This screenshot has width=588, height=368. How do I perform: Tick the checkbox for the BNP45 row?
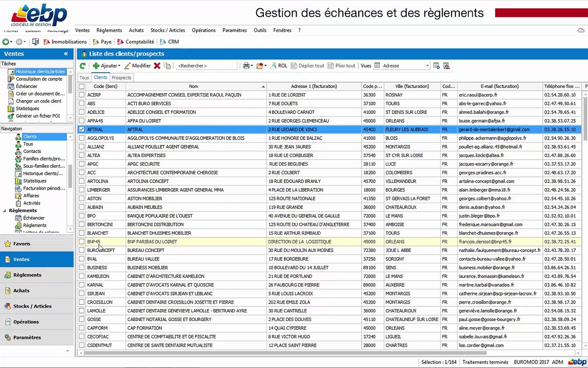coord(82,242)
